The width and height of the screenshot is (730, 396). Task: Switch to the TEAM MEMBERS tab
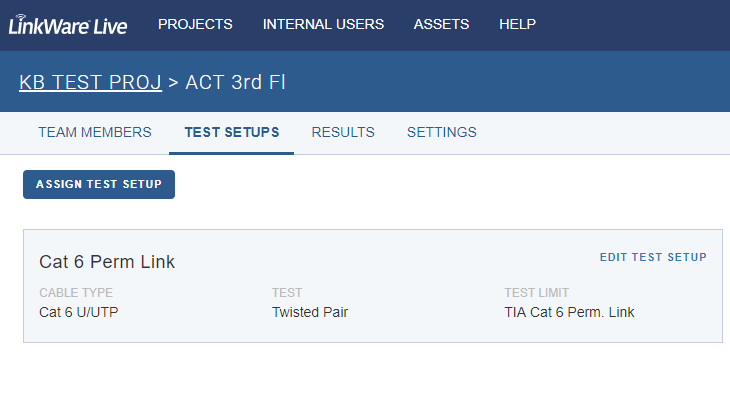coord(95,132)
